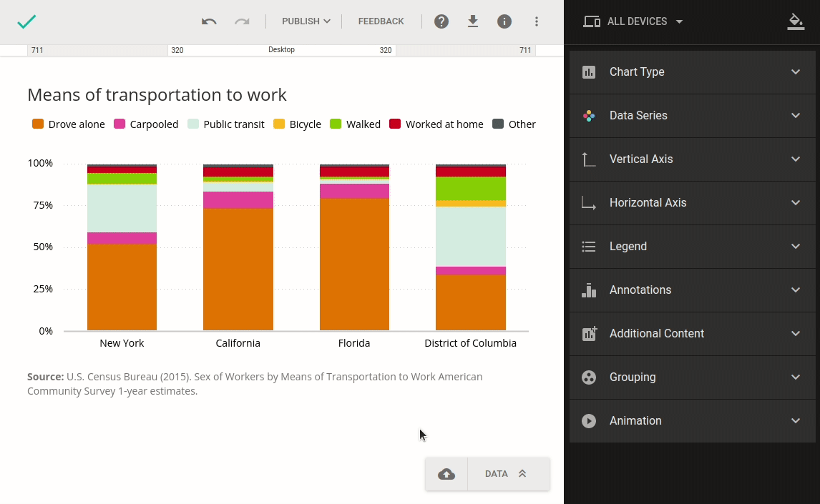
Task: Open the Vertical Axis settings section
Action: [x=692, y=159]
